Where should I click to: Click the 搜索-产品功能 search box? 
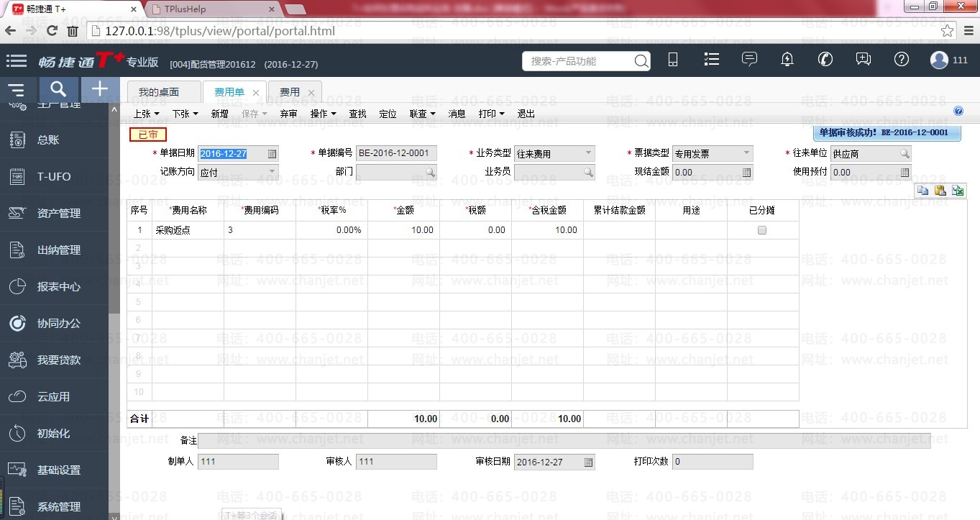point(579,61)
